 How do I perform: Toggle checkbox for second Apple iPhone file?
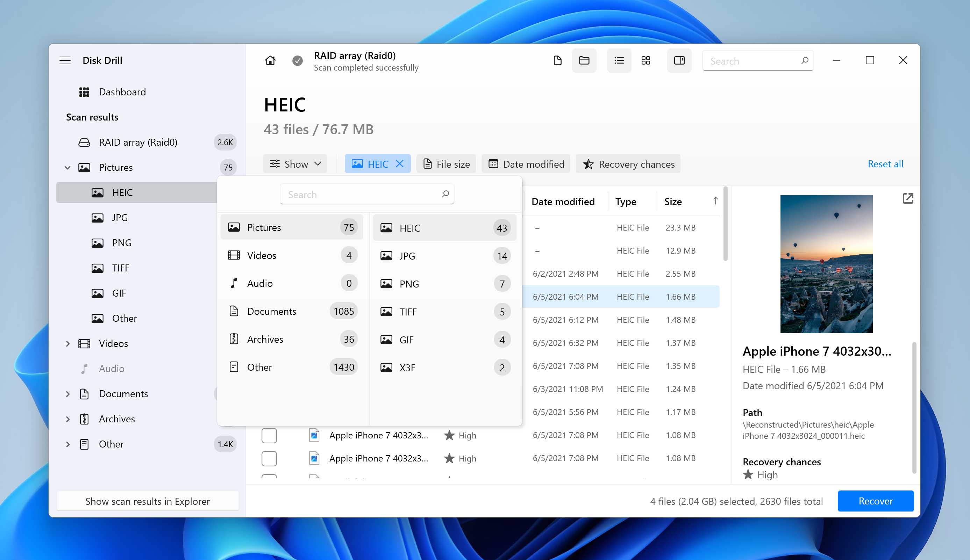point(270,458)
